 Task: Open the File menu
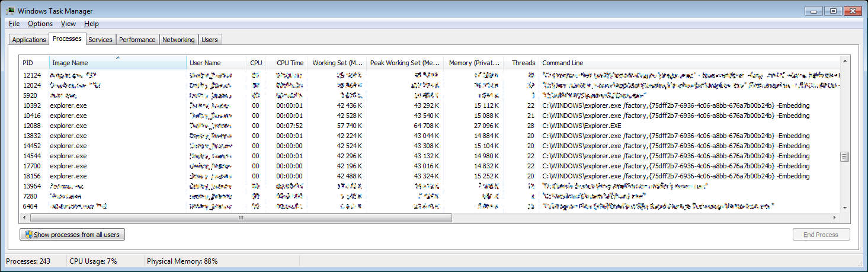click(14, 24)
